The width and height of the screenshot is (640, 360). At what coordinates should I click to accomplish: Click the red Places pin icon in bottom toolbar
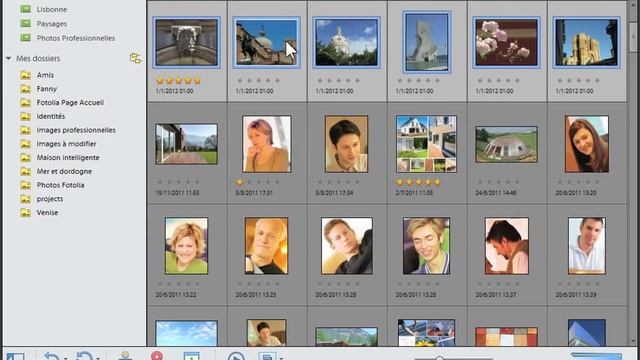point(157,356)
